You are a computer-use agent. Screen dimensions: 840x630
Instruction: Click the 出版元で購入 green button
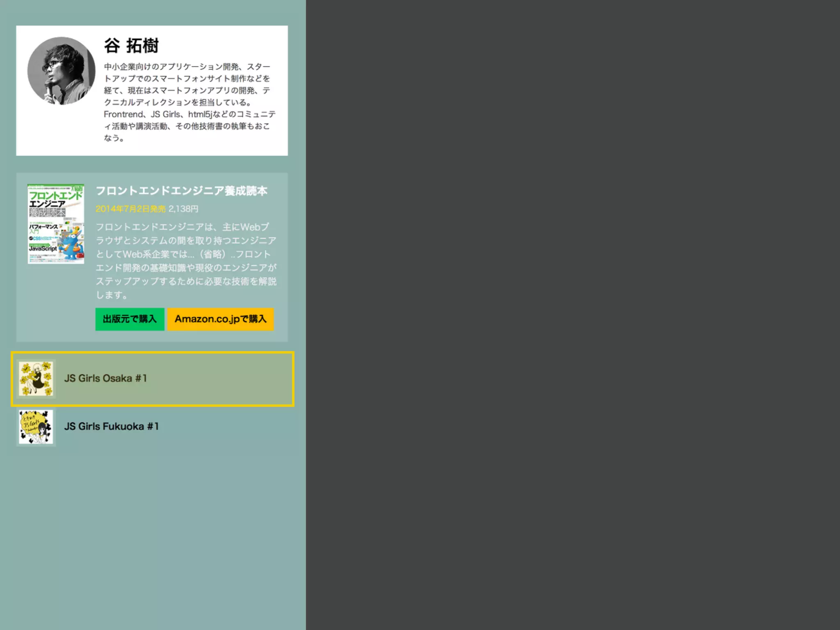click(x=130, y=319)
